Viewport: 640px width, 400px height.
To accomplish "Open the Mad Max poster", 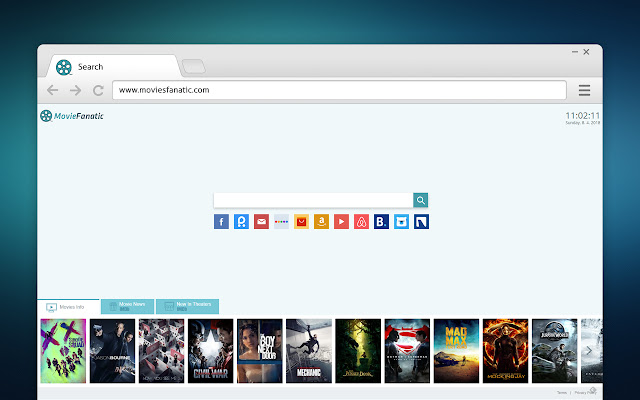I will 456,351.
